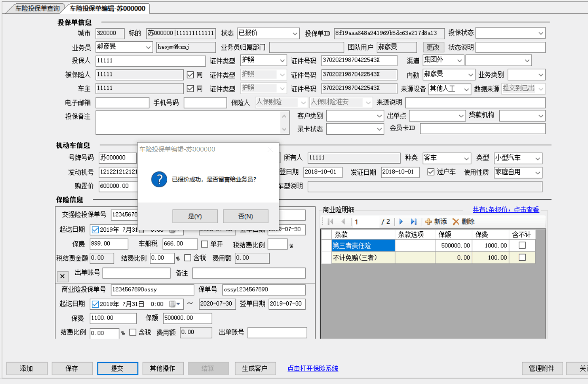Click 是(Y) in the confirmation dialog
The width and height of the screenshot is (588, 384).
[x=195, y=216]
